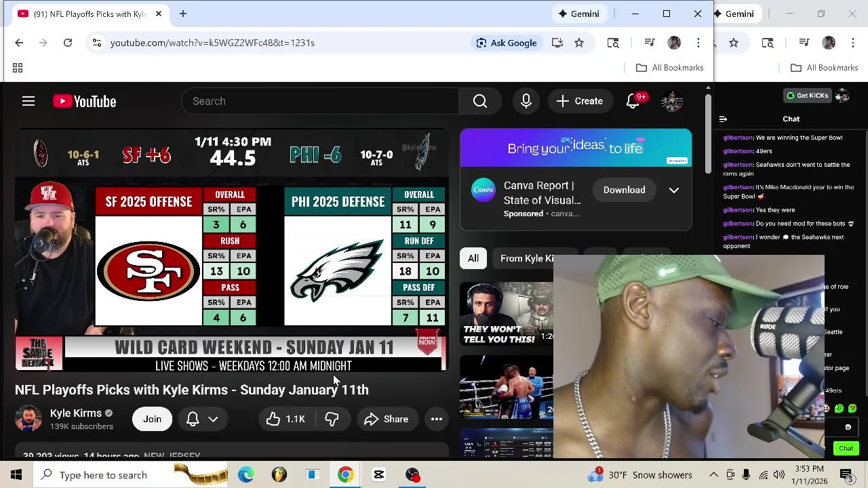Open Chrome profile avatar in front window
Screen dimensions: 868x488
pyautogui.click(x=674, y=43)
